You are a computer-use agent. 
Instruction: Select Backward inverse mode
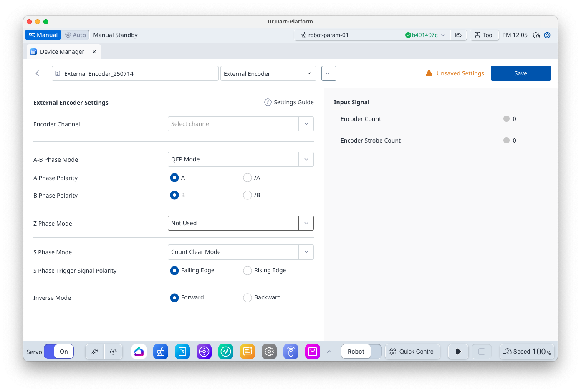248,297
